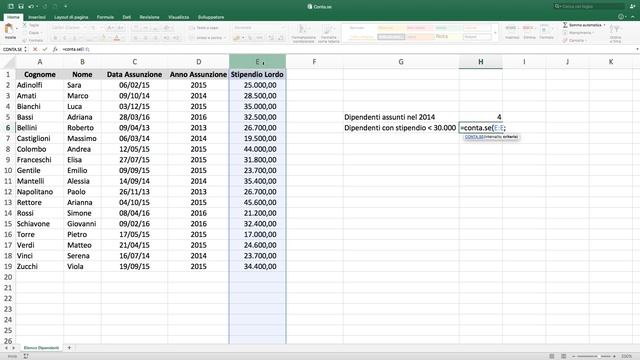Open the Dati ribbon tab

(127, 17)
